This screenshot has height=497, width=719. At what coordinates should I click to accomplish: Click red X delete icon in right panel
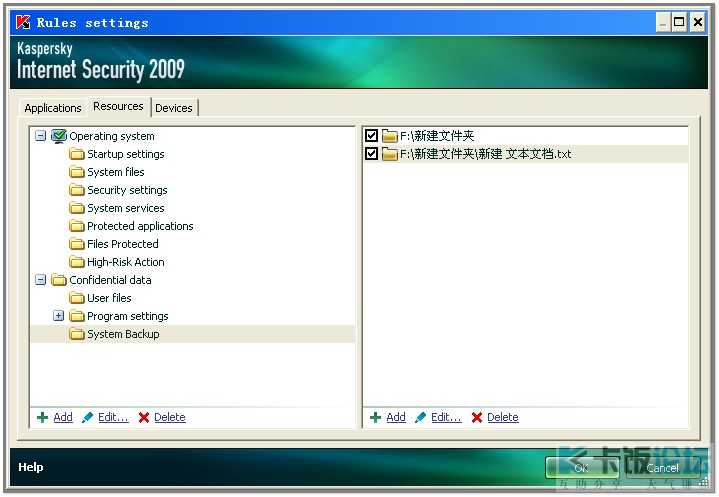point(477,417)
